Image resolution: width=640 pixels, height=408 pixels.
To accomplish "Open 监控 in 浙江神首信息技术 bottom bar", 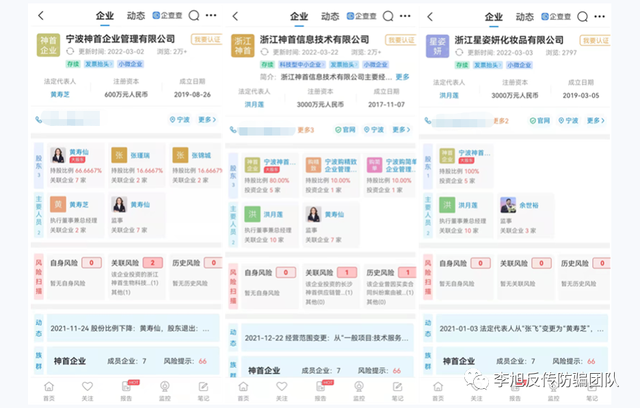I will (x=359, y=391).
